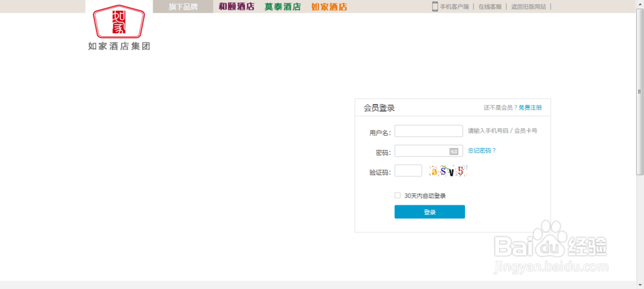Click the scrollbar up arrow
Viewport: 644px width, 289px height.
pyautogui.click(x=640, y=5)
